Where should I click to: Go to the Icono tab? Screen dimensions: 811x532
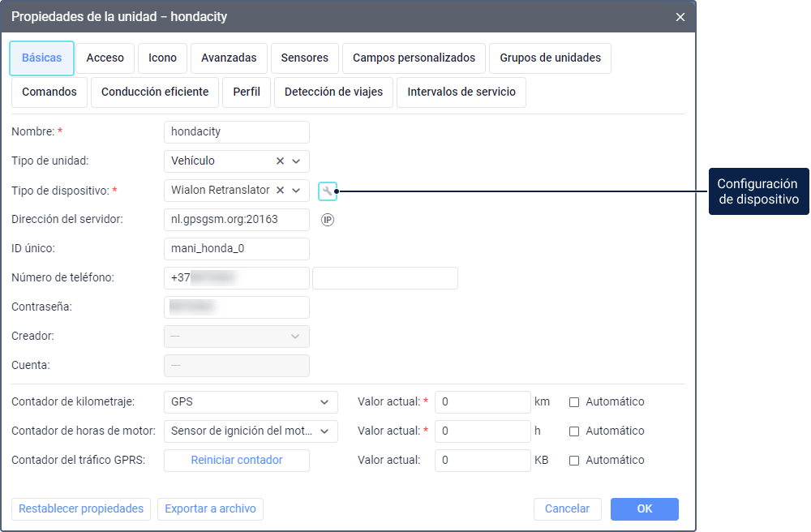[163, 58]
